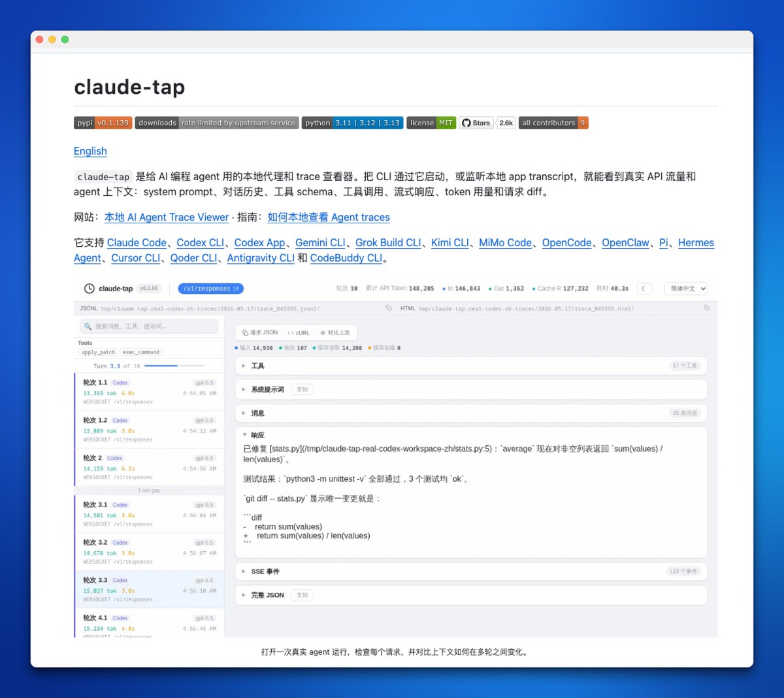Viewport: 784px width, 698px height.
Task: Expand the SSE 事件 section
Action: (x=471, y=571)
